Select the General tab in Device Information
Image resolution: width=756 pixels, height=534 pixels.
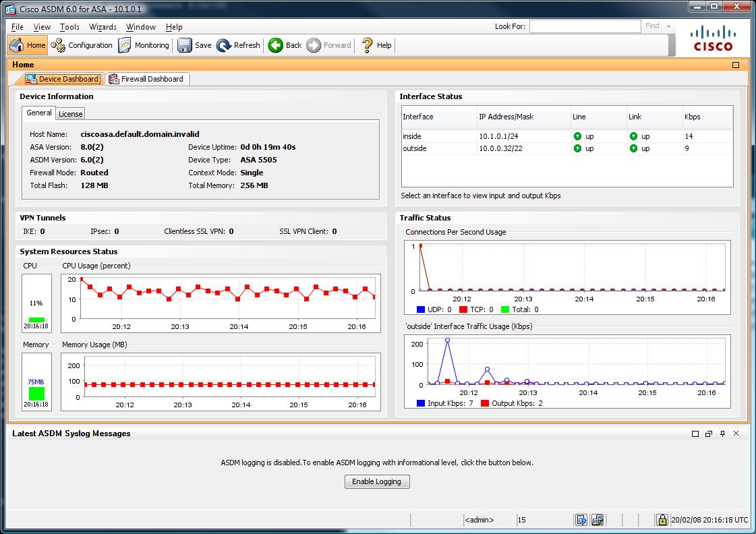coord(38,113)
